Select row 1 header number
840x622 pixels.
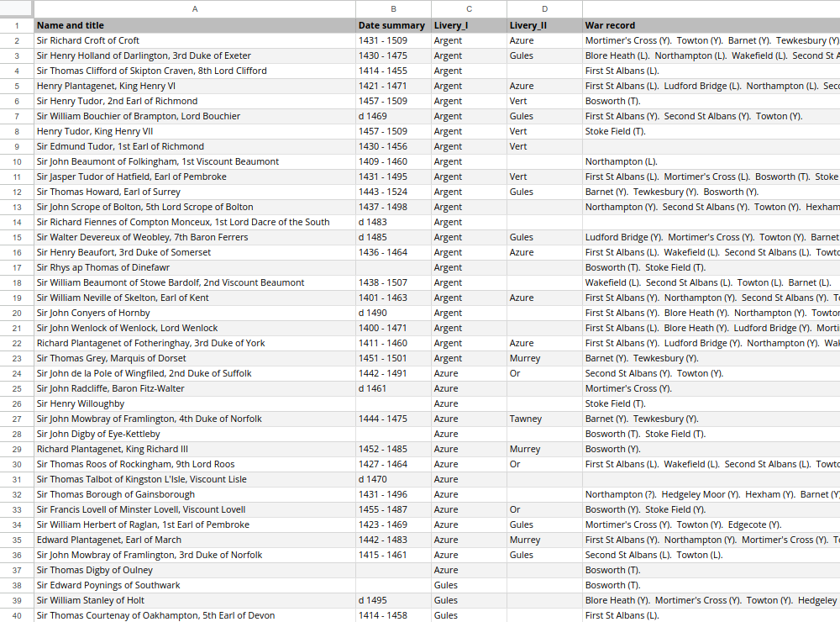[17, 25]
